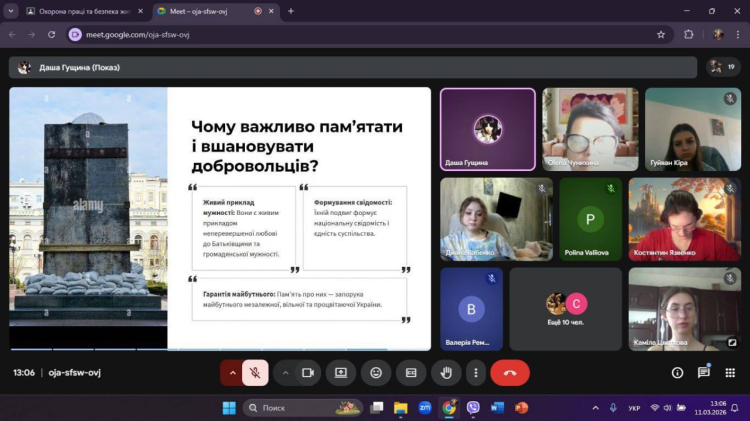
Task: Click the browser address bar URL
Action: (x=300, y=34)
